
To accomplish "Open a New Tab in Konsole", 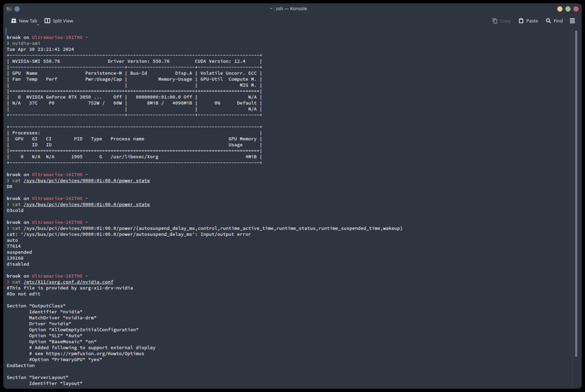I will point(23,21).
